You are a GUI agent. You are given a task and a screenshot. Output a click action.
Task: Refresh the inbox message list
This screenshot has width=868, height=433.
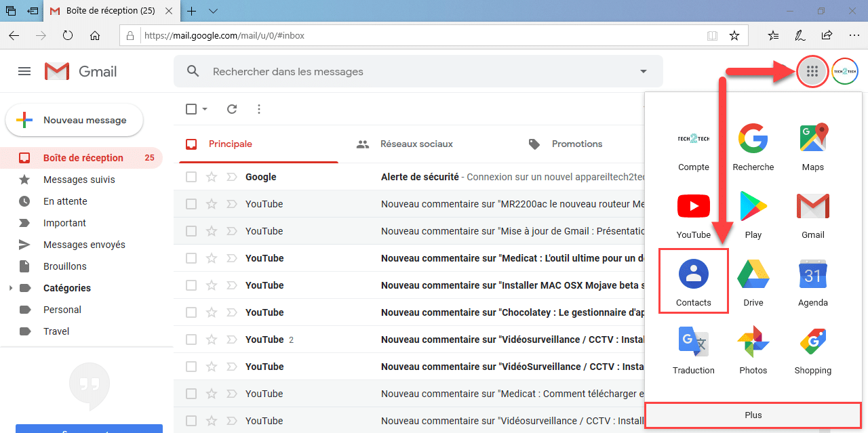[x=232, y=109]
